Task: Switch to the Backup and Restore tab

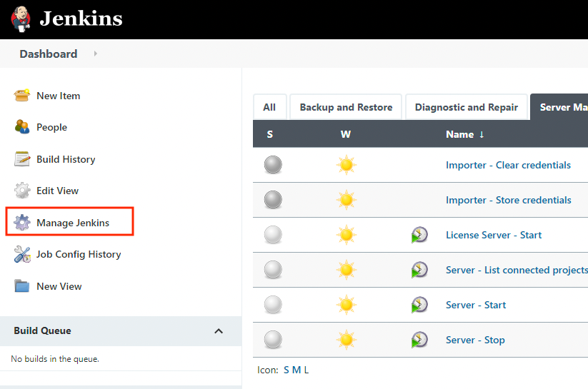Action: [346, 107]
